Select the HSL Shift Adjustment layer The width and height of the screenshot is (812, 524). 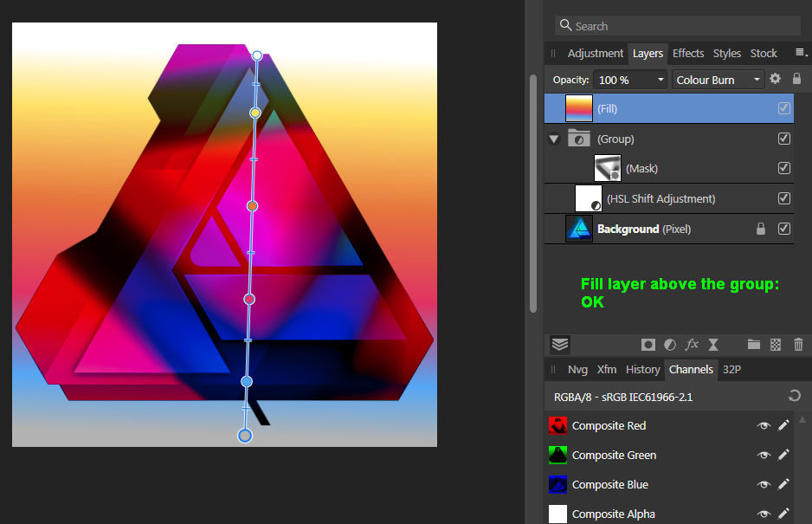(x=668, y=198)
